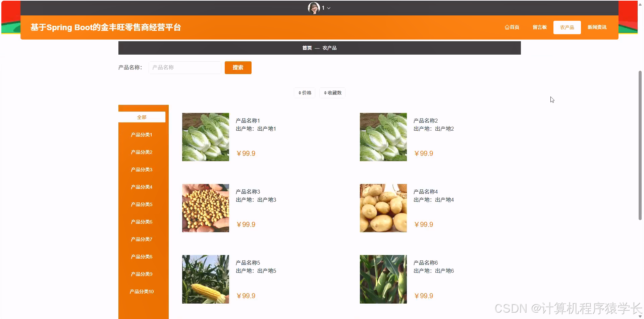Click inside the 产品名称 search field

(184, 67)
